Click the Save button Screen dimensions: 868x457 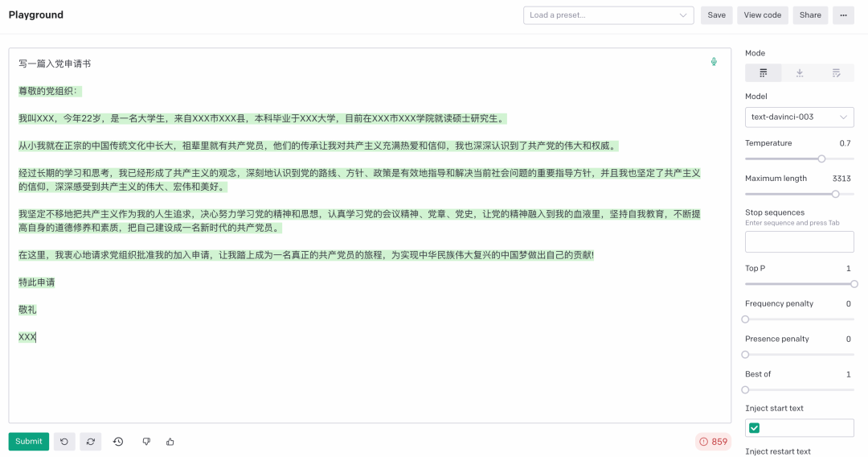click(x=716, y=15)
